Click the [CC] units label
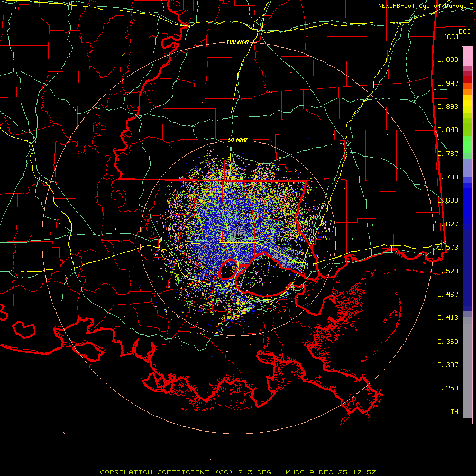 (452, 36)
